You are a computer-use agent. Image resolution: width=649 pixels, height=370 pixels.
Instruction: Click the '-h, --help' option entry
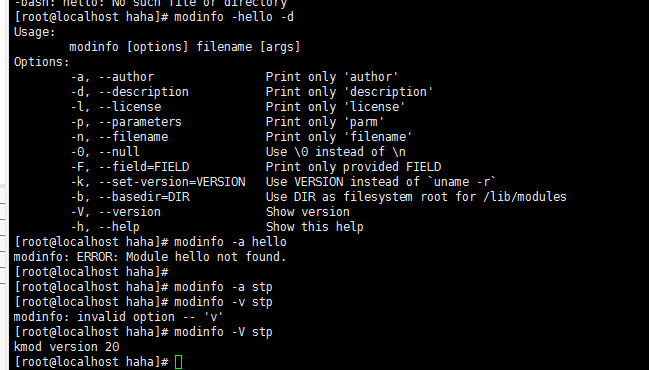point(105,227)
